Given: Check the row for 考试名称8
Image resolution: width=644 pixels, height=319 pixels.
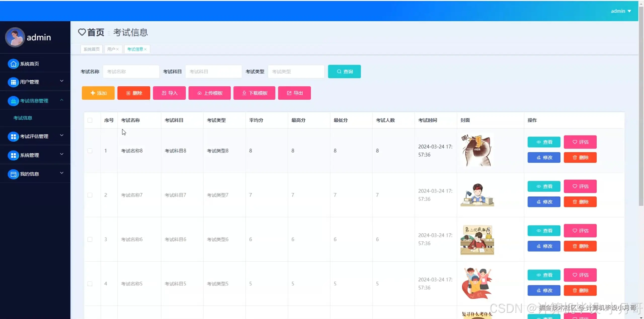Looking at the screenshot, I should click(90, 151).
